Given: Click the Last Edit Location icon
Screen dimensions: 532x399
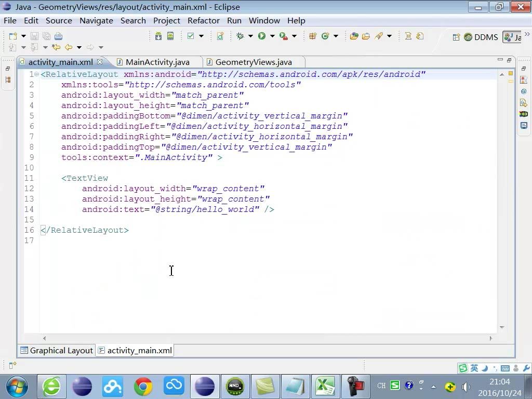Looking at the screenshot, I should click(x=56, y=47).
